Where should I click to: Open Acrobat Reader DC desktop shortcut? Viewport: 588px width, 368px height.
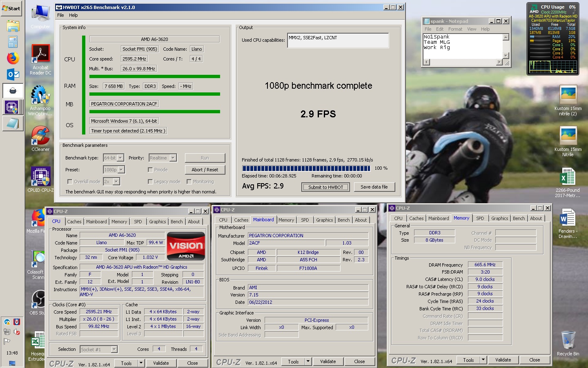[40, 60]
